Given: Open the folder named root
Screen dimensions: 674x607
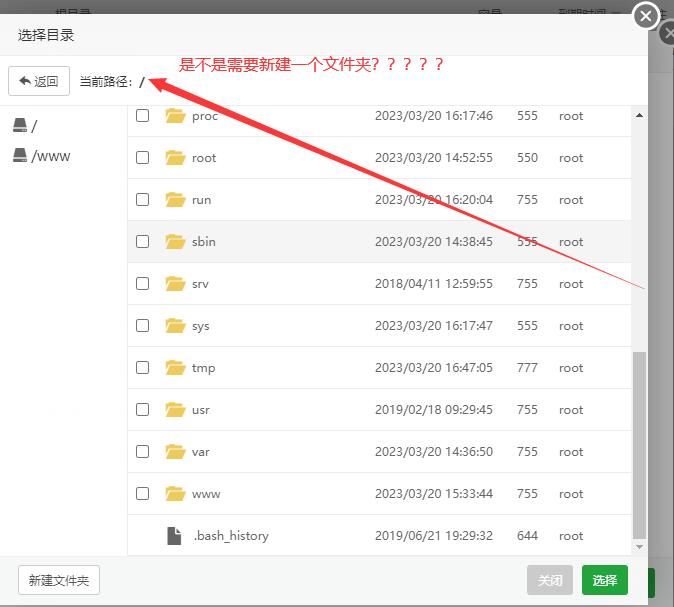Looking at the screenshot, I should pos(204,158).
